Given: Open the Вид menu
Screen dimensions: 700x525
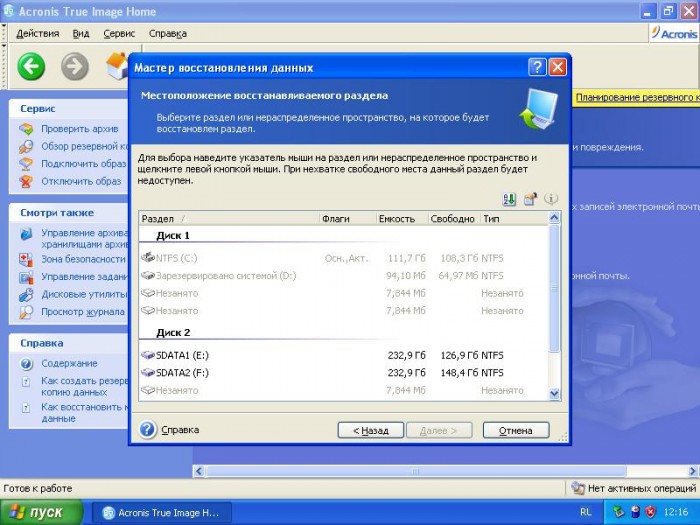Looking at the screenshot, I should [x=81, y=34].
